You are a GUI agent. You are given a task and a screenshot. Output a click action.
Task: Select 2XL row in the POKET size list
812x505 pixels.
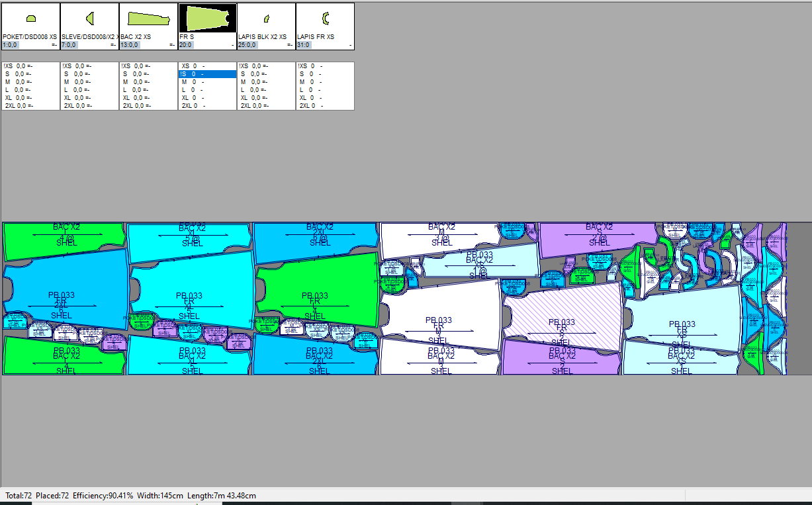[20, 106]
